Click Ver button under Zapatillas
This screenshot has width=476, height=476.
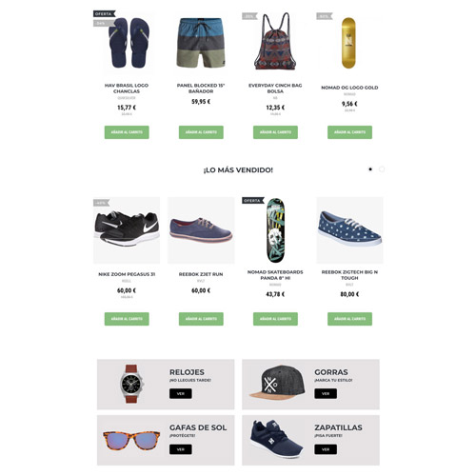tap(326, 449)
